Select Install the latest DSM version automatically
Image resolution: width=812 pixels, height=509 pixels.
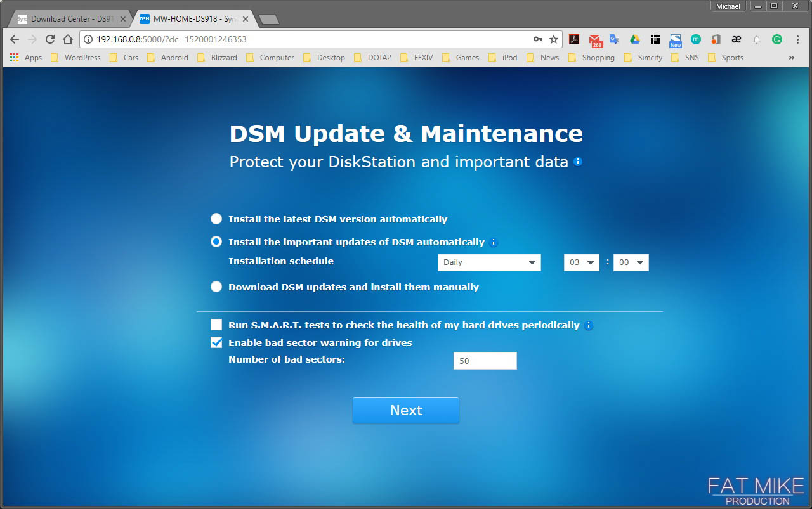coord(216,219)
